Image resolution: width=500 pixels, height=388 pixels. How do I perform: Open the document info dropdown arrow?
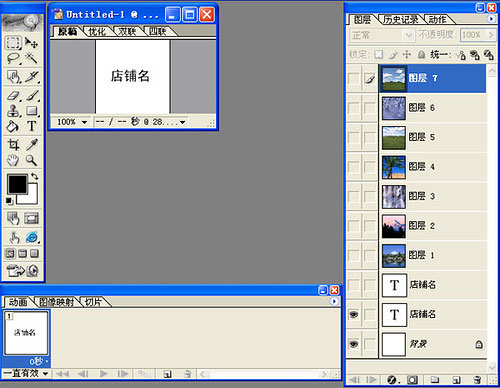[182, 122]
